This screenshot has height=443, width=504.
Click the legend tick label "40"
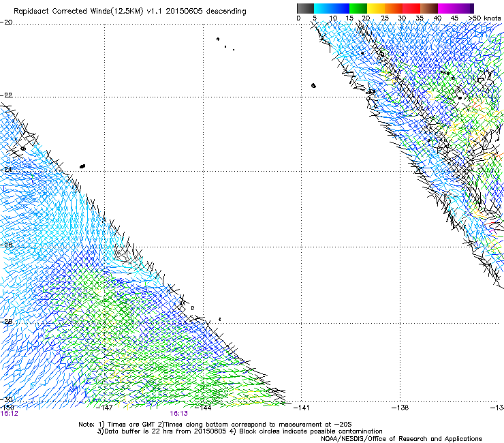tap(437, 18)
